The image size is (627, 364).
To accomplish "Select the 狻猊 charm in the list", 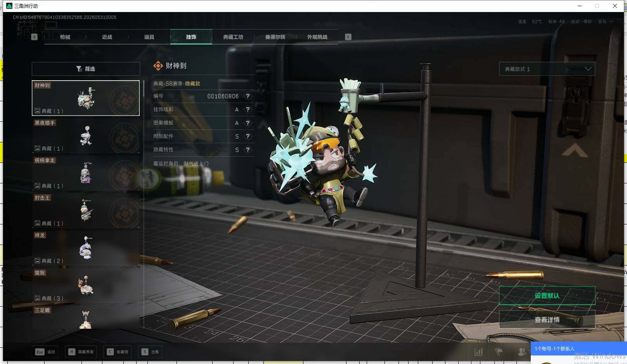I will click(86, 285).
